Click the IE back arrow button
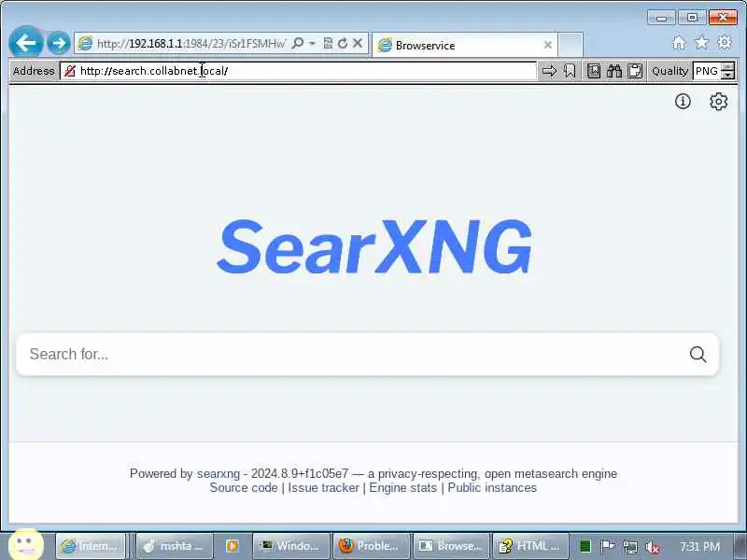 [x=26, y=43]
